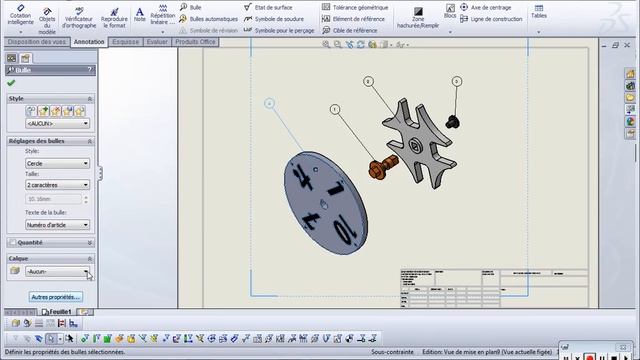The width and height of the screenshot is (640, 360).
Task: Click the load style star icon
Action: click(80, 111)
